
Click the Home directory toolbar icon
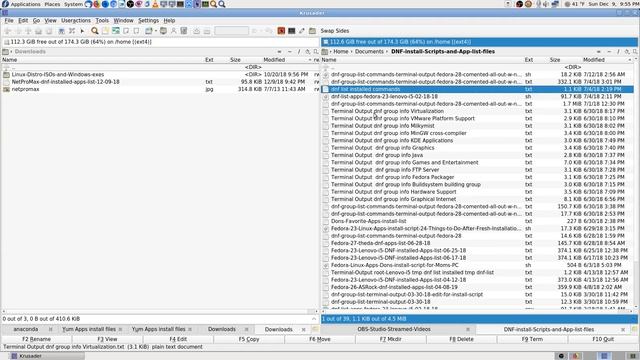38,31
